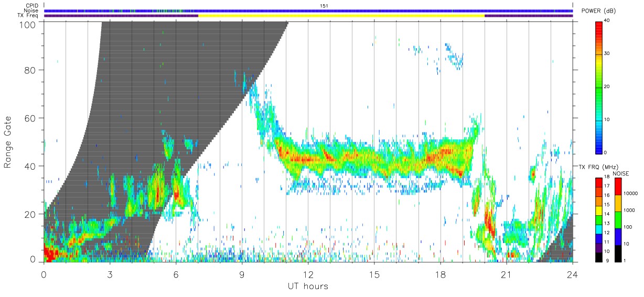Click the yellow segment of the TX Freq bar
This screenshot has height=297, width=644.
[341, 16]
